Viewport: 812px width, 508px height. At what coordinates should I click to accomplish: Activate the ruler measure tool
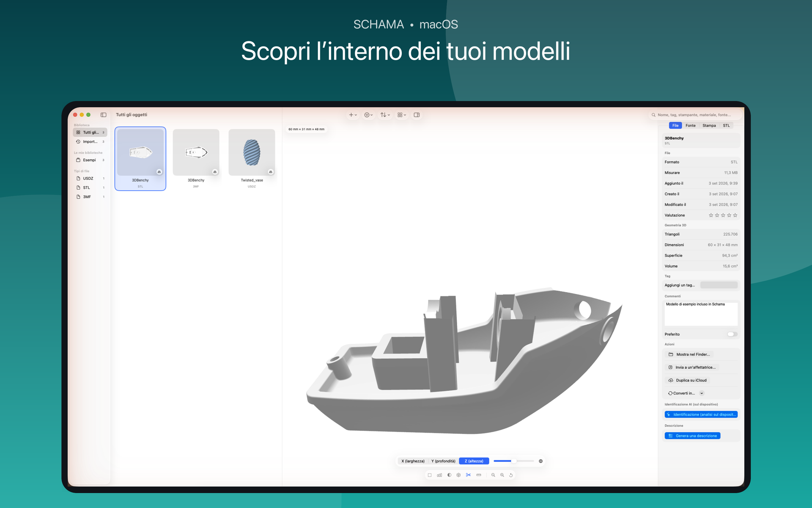(479, 475)
